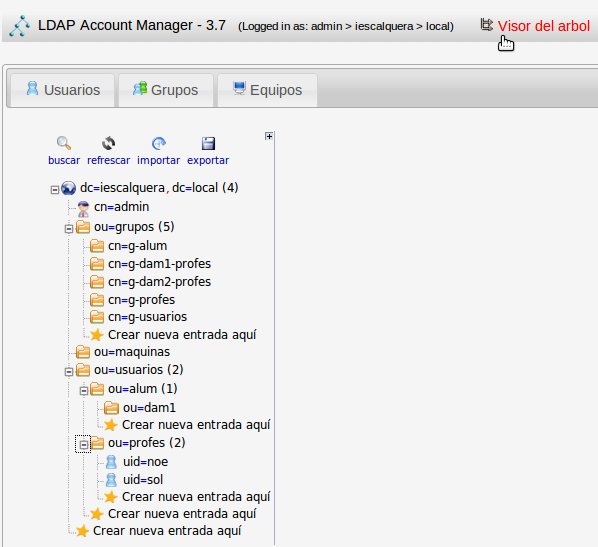Select the cn=g-dam2-profes entry
Image resolution: width=598 pixels, height=547 pixels.
(159, 282)
